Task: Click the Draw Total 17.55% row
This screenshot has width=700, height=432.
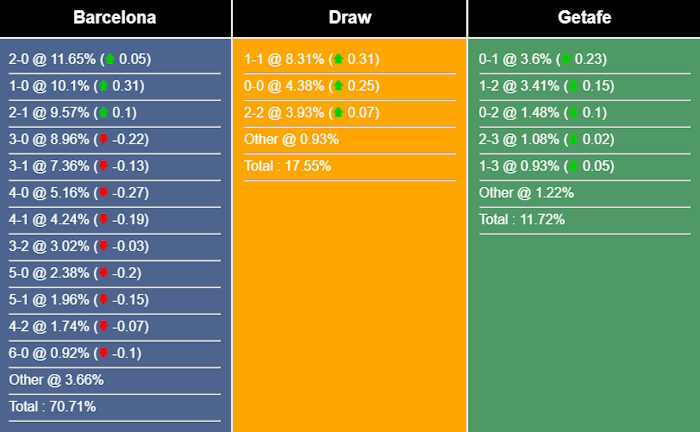Action: tap(288, 166)
